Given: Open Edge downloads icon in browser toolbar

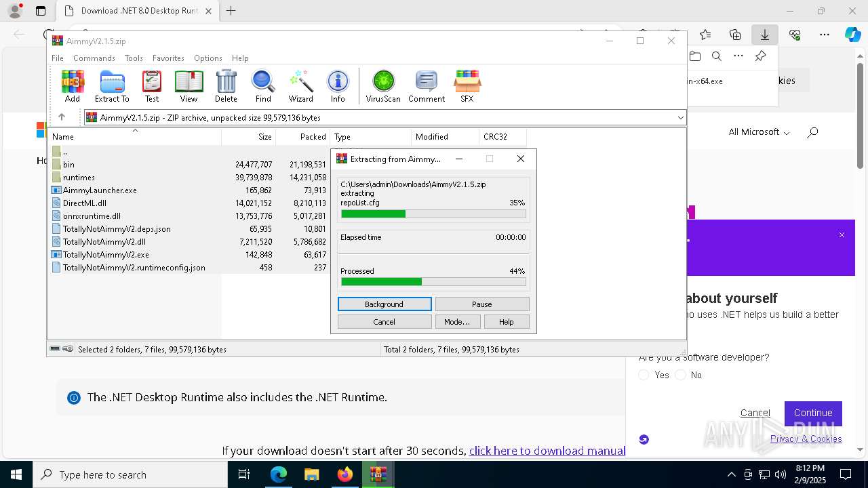Looking at the screenshot, I should point(765,35).
